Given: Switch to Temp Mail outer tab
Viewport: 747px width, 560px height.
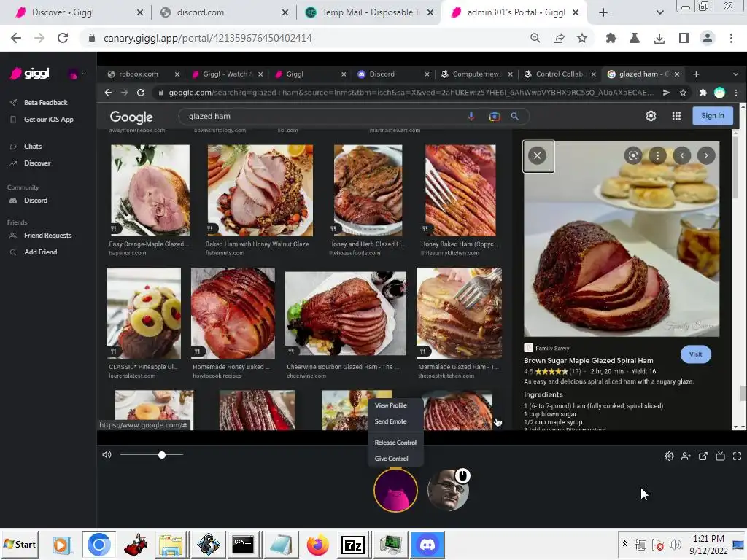Looking at the screenshot, I should [369, 12].
